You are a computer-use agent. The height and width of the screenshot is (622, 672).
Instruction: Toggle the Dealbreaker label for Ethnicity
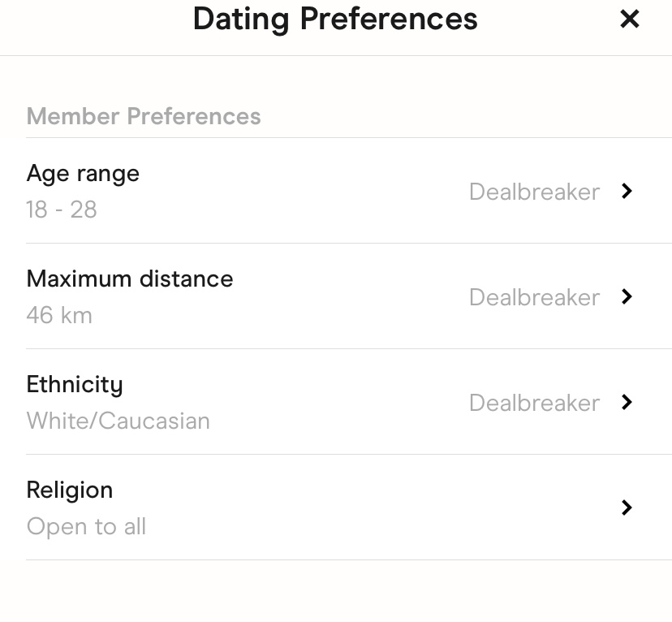click(534, 403)
